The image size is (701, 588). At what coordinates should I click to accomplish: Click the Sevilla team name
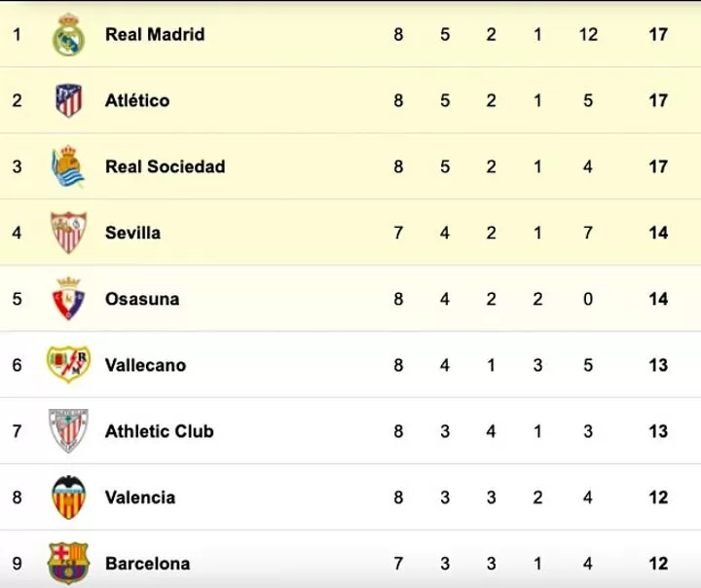pos(132,233)
